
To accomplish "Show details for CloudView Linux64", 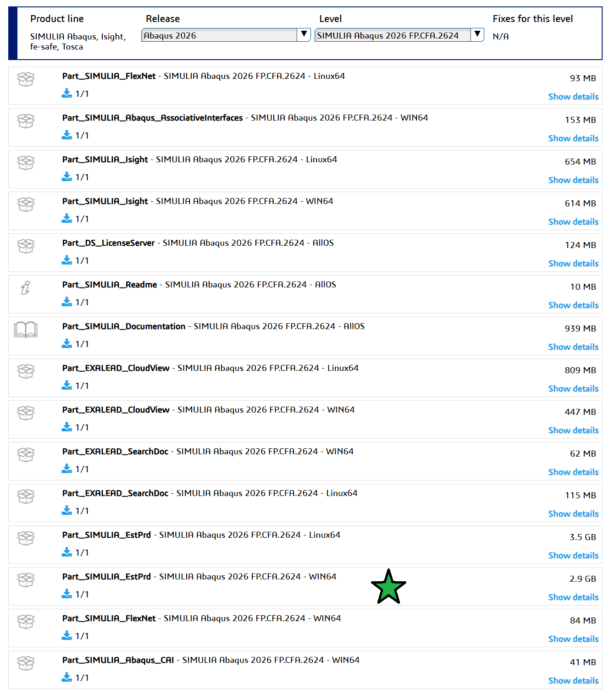I will [573, 389].
